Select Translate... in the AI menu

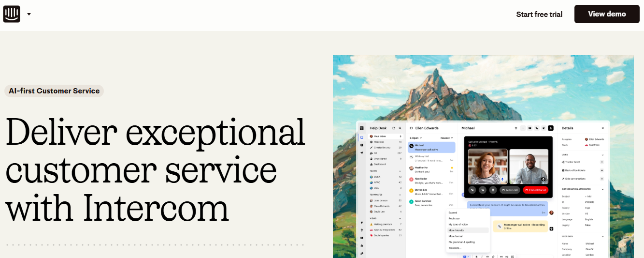(468, 248)
